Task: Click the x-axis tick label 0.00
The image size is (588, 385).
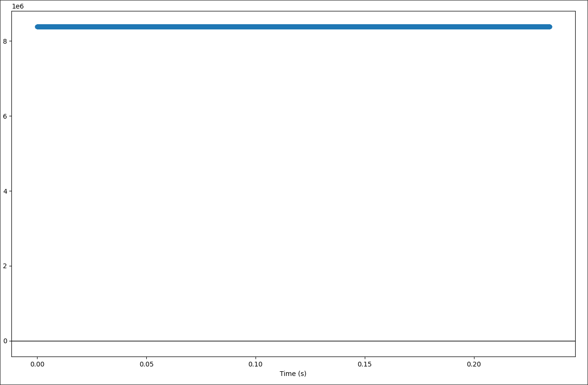Action: pos(37,364)
